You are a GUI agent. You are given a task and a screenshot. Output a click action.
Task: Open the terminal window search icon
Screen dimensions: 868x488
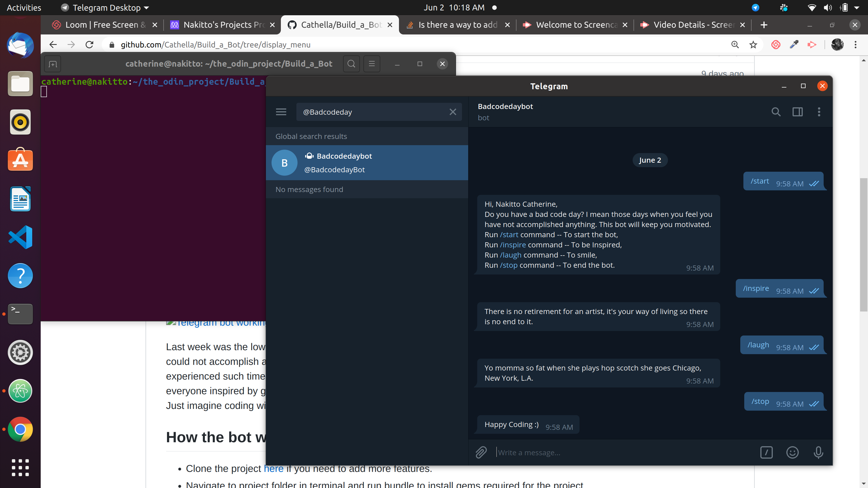pyautogui.click(x=351, y=64)
